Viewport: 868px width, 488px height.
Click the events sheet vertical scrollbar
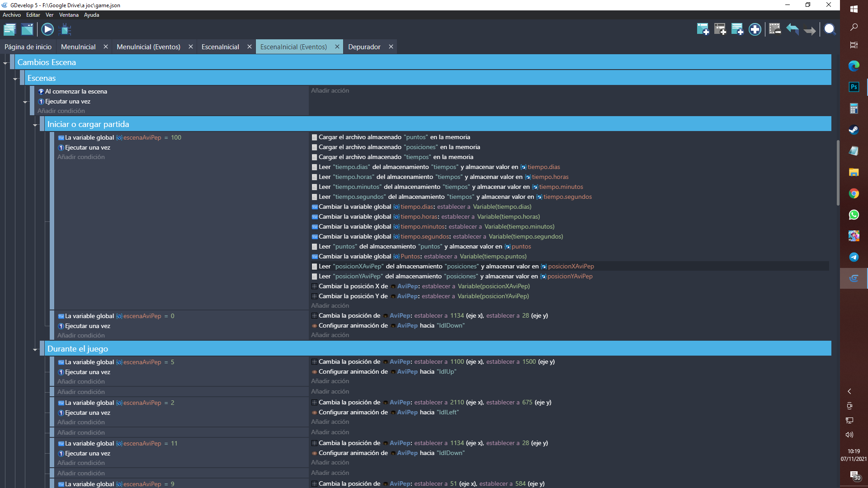(837, 173)
